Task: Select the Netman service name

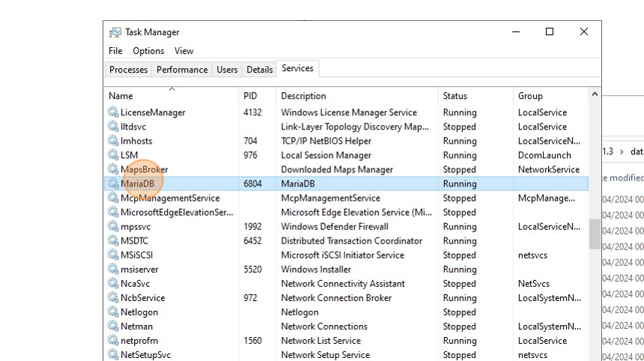Action: tap(136, 327)
